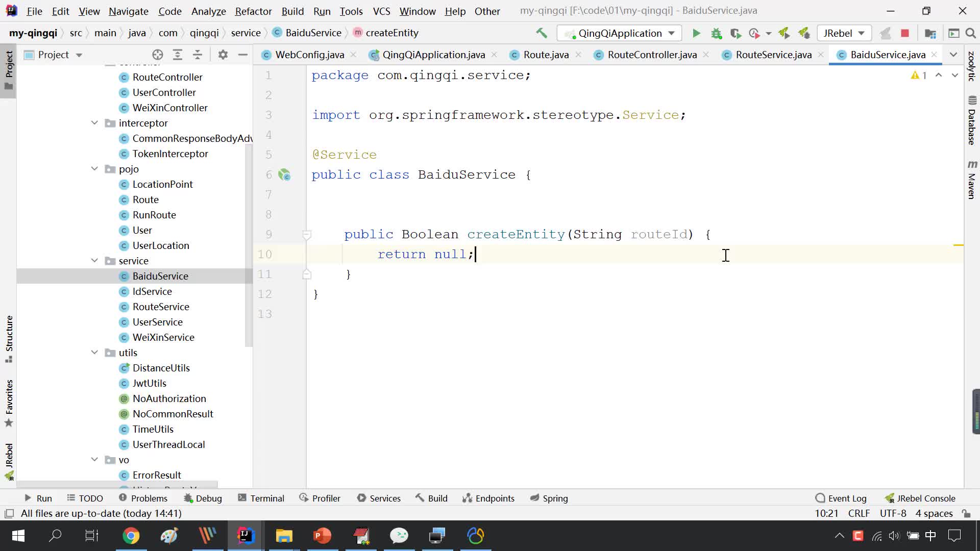The width and height of the screenshot is (980, 551).
Task: Select the QingQiApplication run configuration dropdown
Action: (615, 32)
